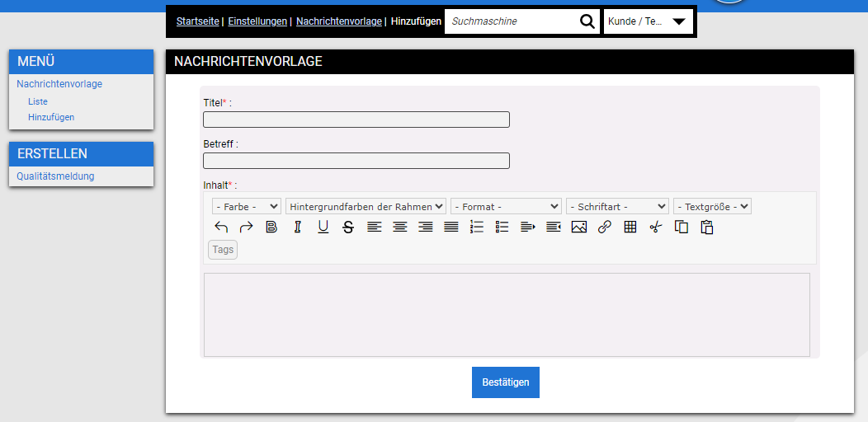Insert a numbered list
The height and width of the screenshot is (422, 868).
(476, 227)
